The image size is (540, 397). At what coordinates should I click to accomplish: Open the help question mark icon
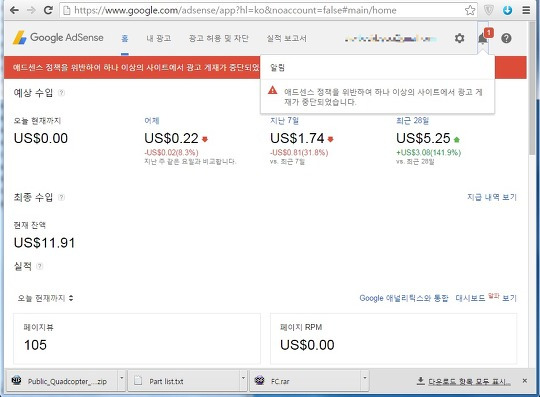point(506,38)
